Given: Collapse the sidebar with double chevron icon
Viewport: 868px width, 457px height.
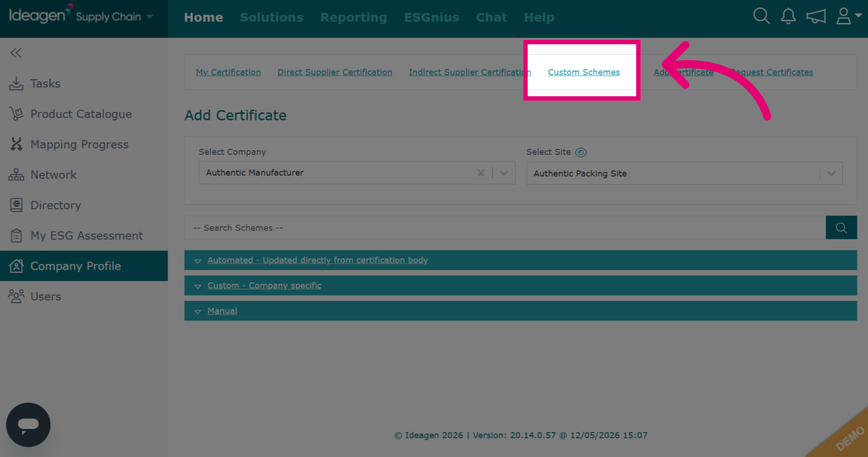Looking at the screenshot, I should tap(16, 53).
